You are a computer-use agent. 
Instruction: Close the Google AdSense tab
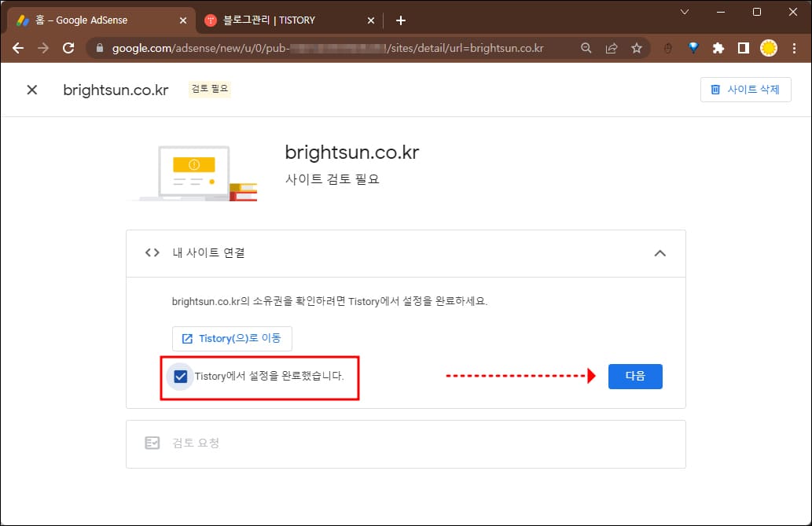(183, 20)
